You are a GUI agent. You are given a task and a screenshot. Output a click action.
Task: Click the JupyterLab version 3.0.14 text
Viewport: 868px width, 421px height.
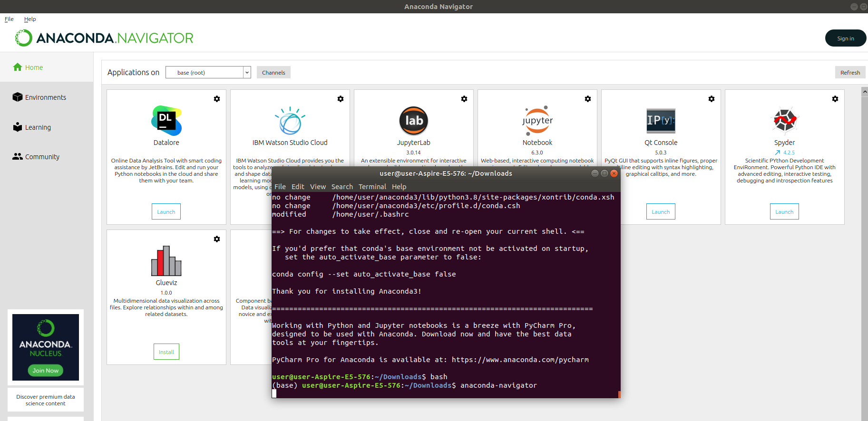(413, 153)
